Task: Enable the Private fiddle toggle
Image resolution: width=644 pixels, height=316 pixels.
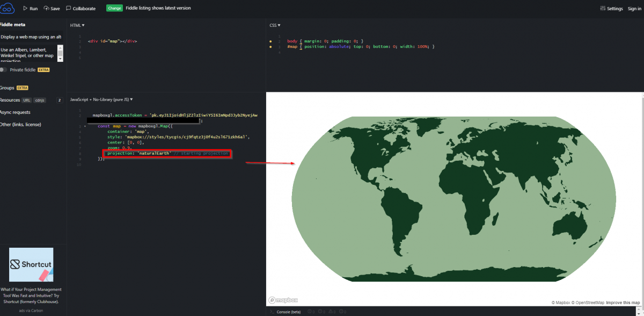Action: tap(4, 69)
